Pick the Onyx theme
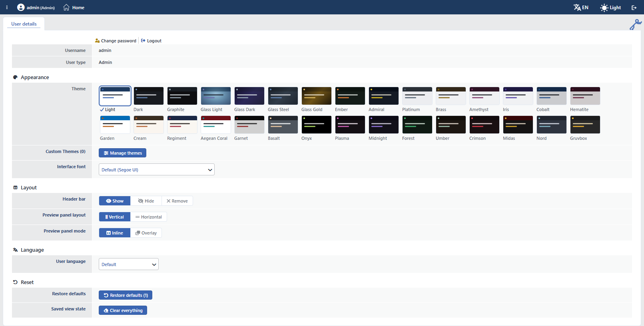The width and height of the screenshot is (644, 326). pyautogui.click(x=317, y=125)
